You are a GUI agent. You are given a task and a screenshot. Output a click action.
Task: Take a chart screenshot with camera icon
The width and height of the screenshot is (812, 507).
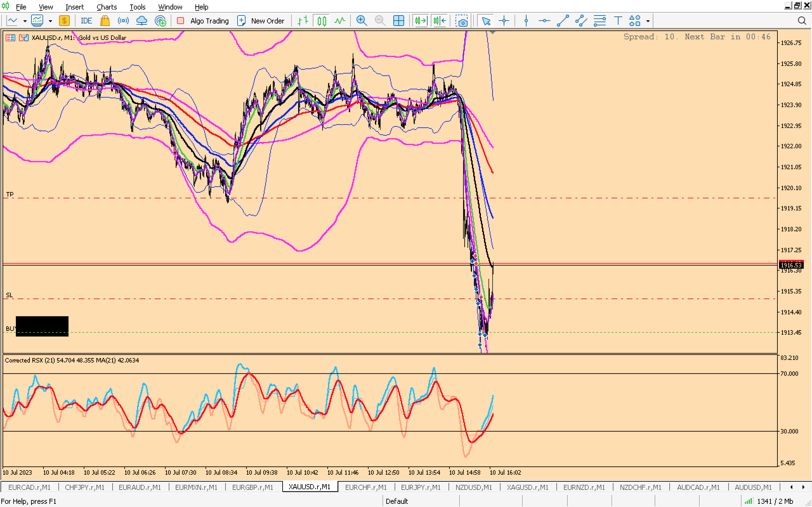point(462,21)
